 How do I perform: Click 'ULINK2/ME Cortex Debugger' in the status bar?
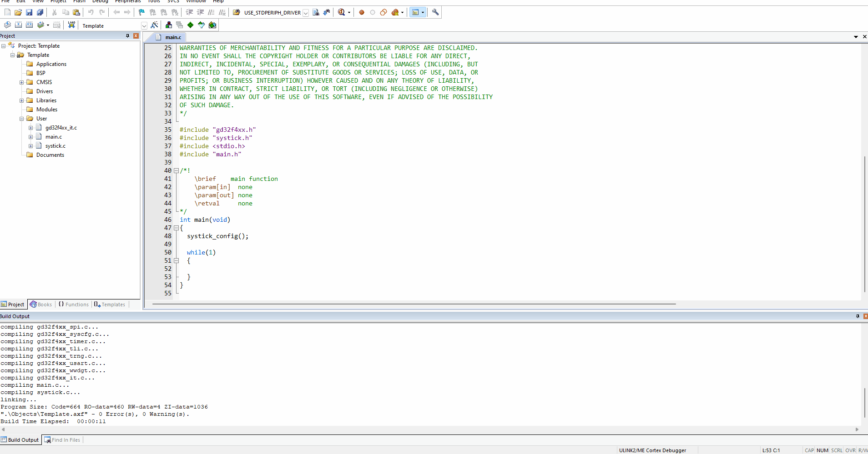tap(652, 450)
